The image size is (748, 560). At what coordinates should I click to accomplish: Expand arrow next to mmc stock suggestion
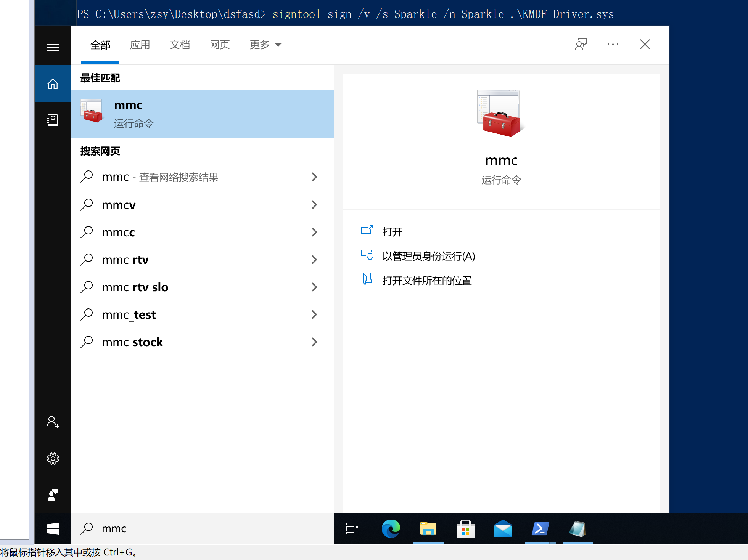coord(314,342)
